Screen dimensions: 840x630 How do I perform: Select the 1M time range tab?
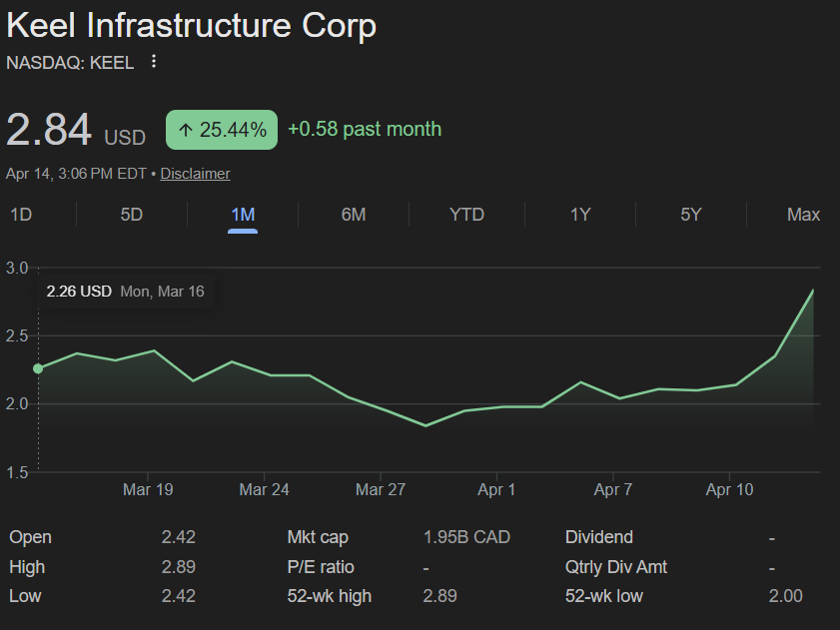click(243, 215)
